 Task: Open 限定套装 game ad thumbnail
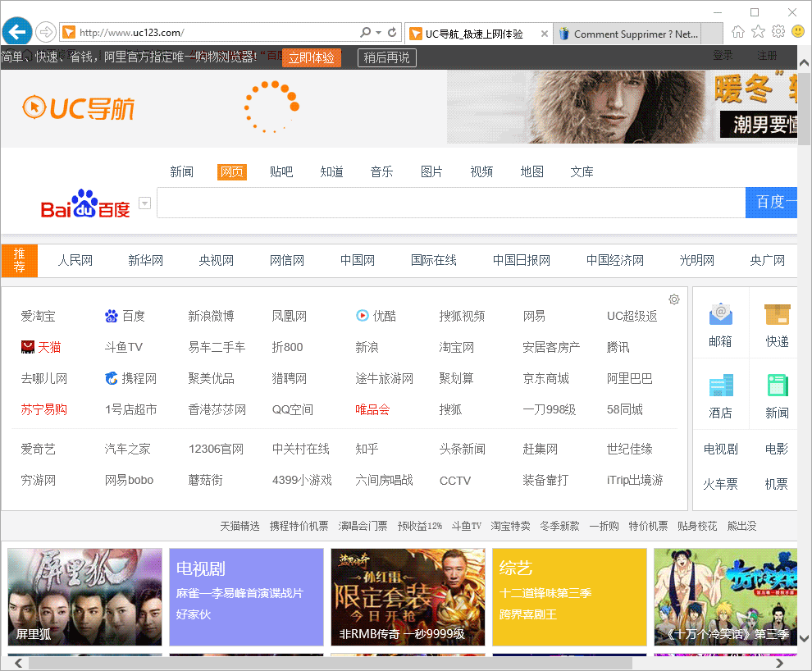tap(408, 597)
